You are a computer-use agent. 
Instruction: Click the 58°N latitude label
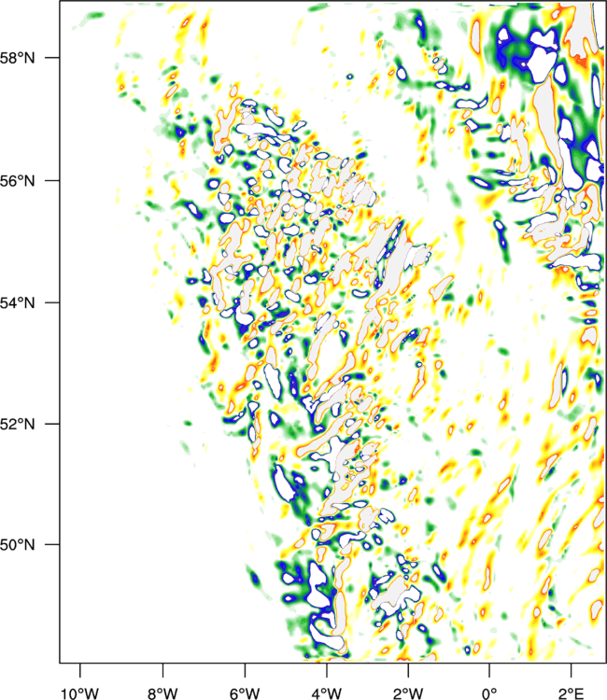pyautogui.click(x=17, y=58)
